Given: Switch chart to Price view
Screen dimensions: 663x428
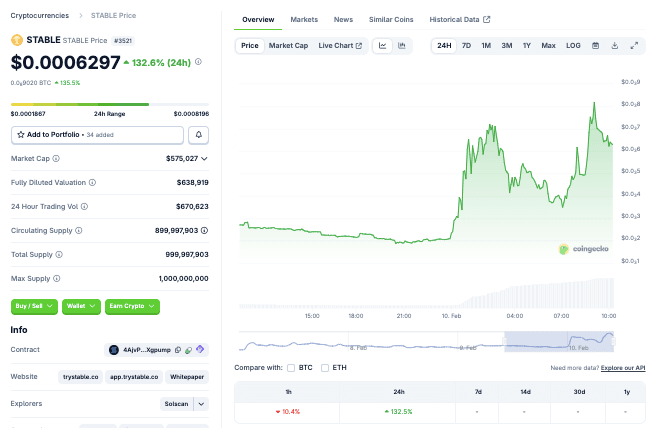Looking at the screenshot, I should click(x=250, y=46).
